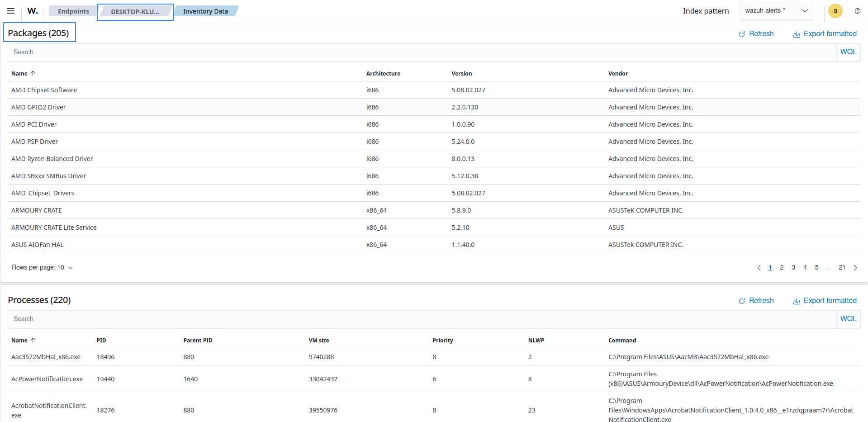Go to Packages page 3

pyautogui.click(x=793, y=267)
